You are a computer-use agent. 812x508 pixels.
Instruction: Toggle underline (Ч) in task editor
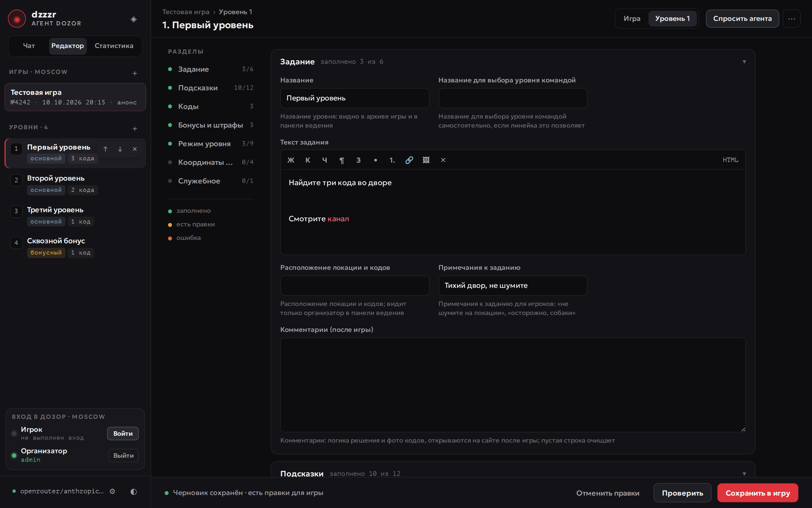pos(325,160)
